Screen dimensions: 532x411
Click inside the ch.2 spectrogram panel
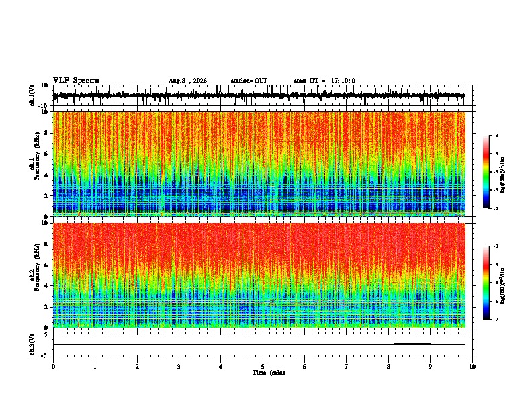[x=259, y=275]
